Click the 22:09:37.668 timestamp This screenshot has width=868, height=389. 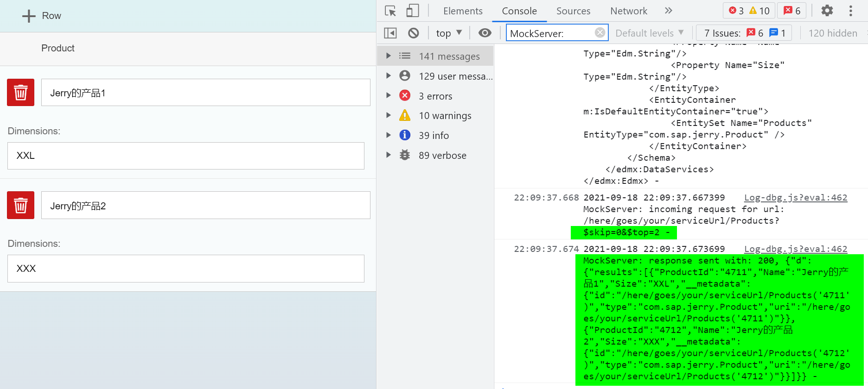[546, 198]
